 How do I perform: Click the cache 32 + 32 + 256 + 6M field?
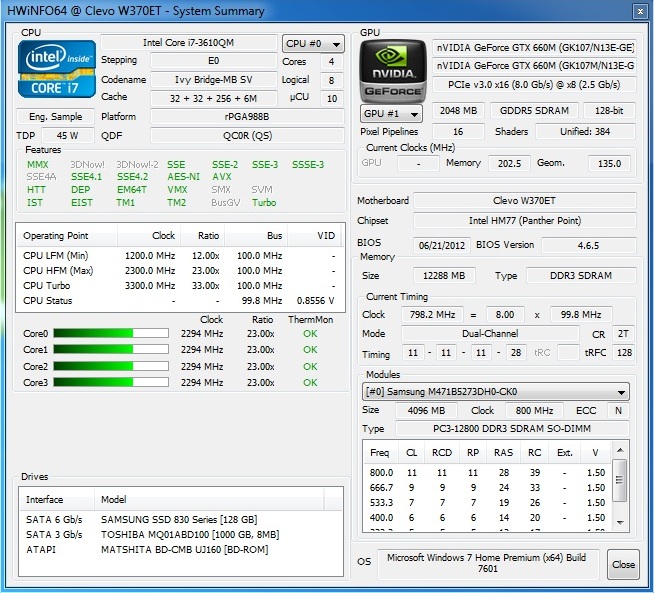tap(214, 98)
